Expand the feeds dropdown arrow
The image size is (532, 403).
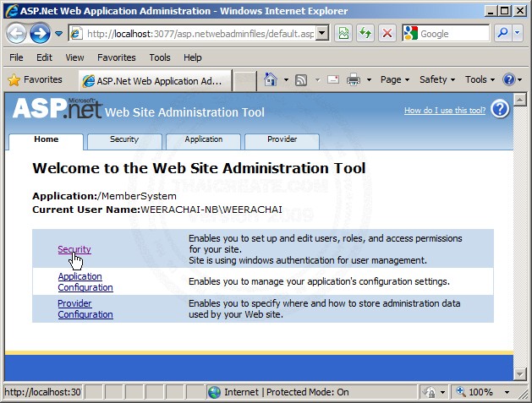click(x=317, y=80)
